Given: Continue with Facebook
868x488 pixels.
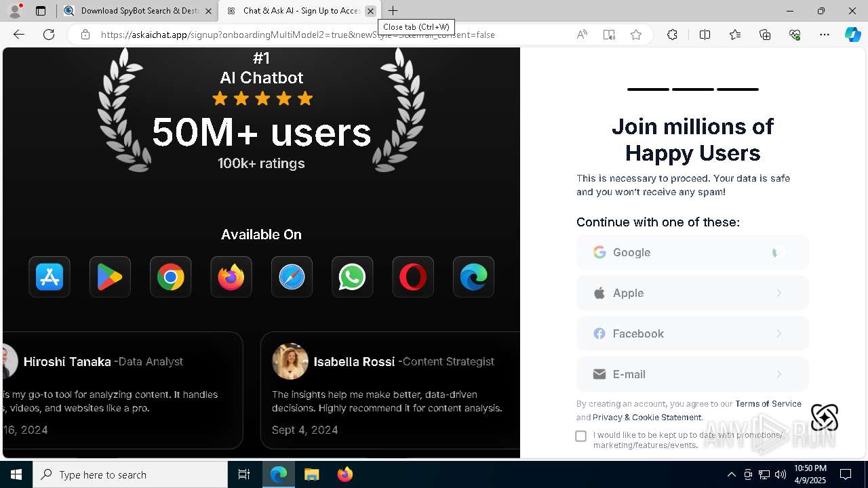Looking at the screenshot, I should click(692, 333).
